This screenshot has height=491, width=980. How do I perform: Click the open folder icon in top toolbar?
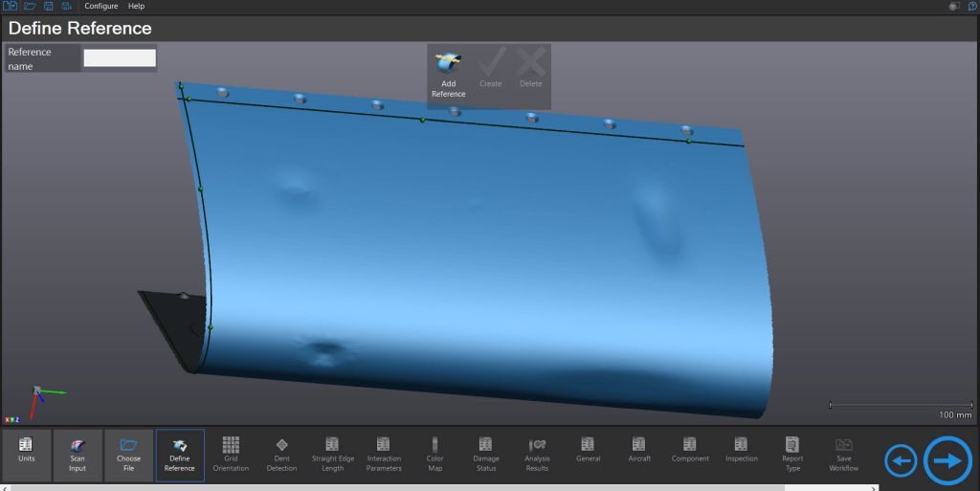(x=30, y=6)
